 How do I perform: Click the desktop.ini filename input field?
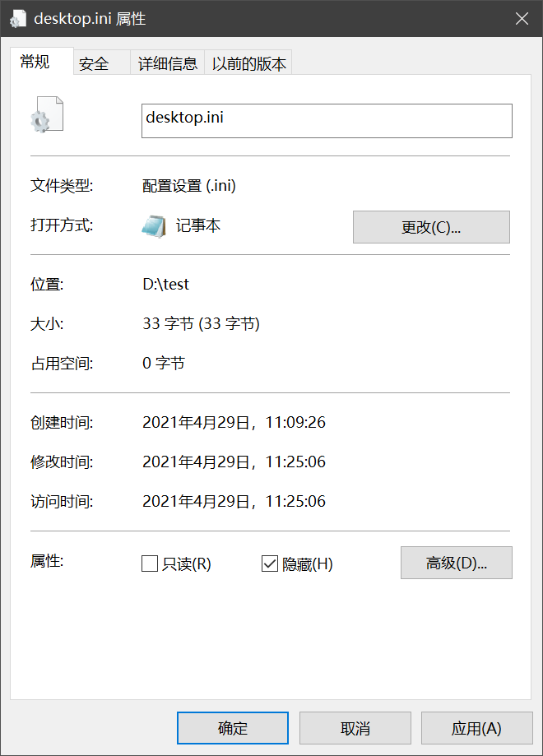point(327,121)
